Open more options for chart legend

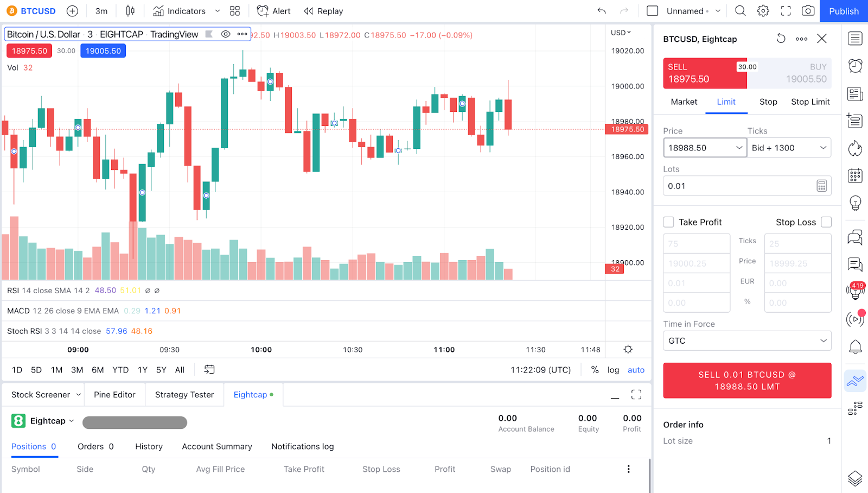[242, 34]
